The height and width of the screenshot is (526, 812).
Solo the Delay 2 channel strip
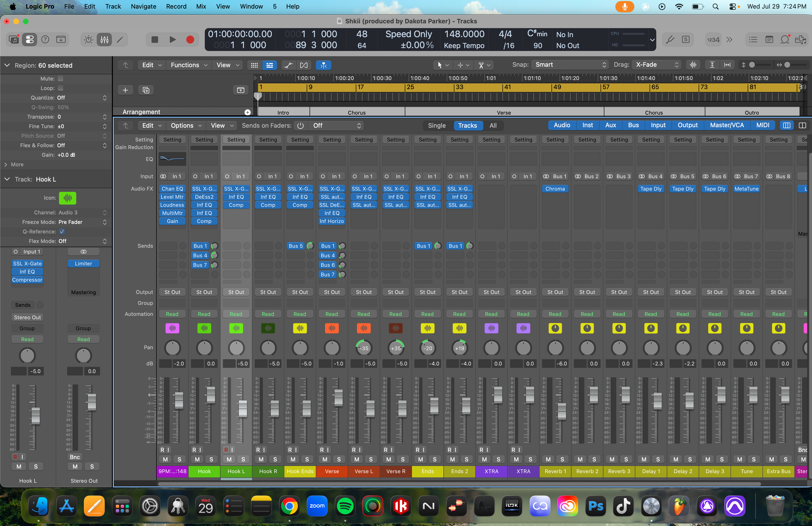pos(690,460)
